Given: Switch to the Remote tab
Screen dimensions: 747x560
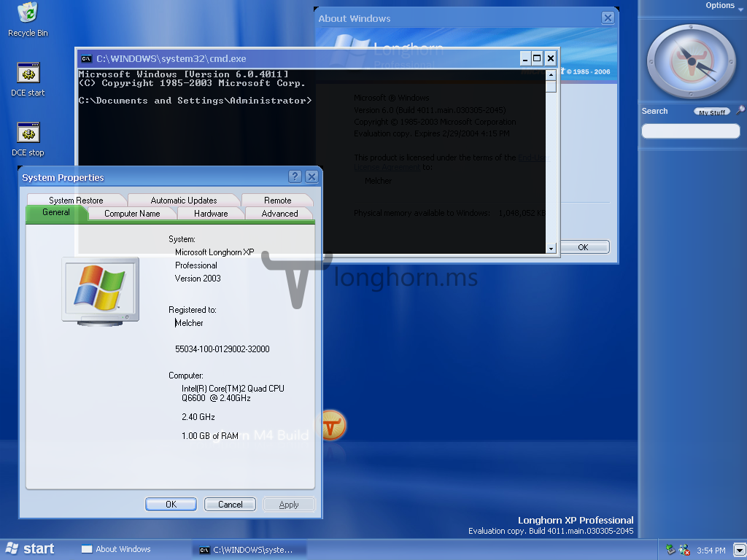Looking at the screenshot, I should pyautogui.click(x=278, y=200).
